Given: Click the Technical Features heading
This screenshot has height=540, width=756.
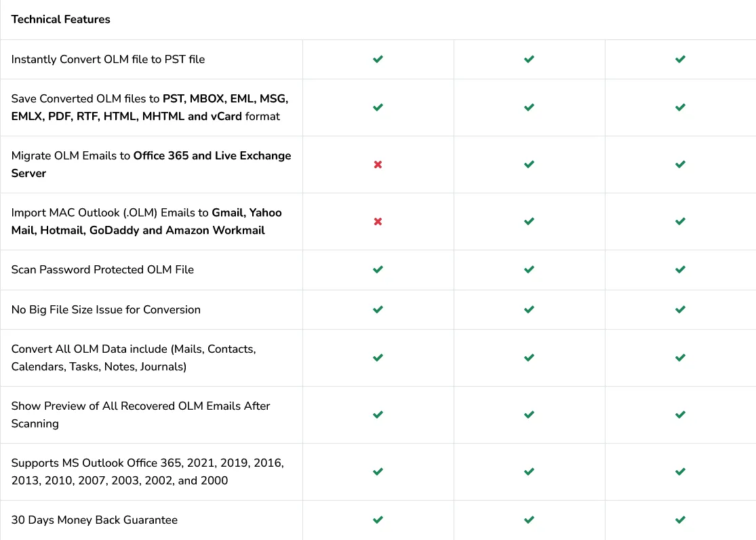Looking at the screenshot, I should pyautogui.click(x=60, y=19).
